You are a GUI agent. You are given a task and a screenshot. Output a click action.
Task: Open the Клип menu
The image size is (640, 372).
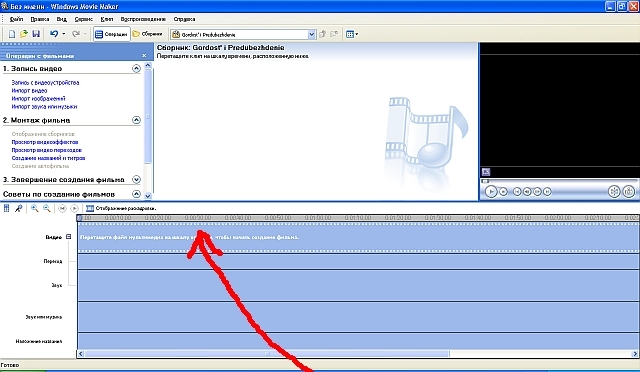(107, 19)
